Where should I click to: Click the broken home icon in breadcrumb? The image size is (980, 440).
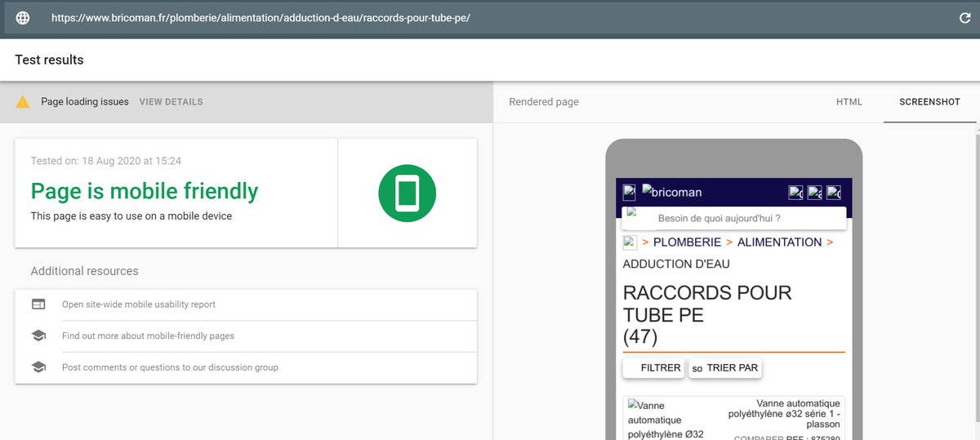pyautogui.click(x=630, y=242)
